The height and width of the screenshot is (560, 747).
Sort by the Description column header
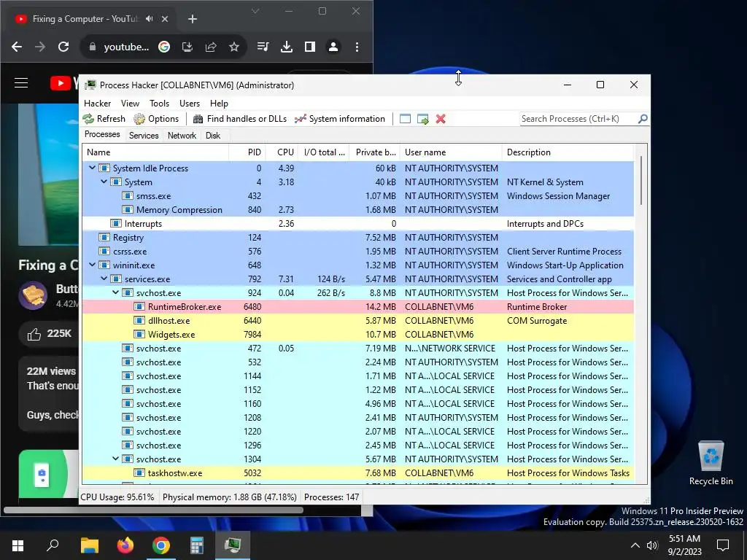point(568,152)
